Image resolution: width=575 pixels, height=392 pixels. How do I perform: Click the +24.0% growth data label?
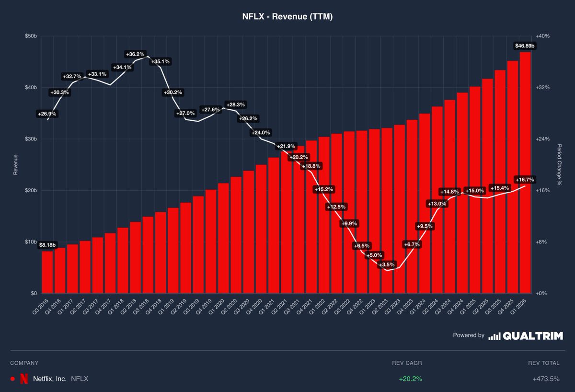(261, 132)
